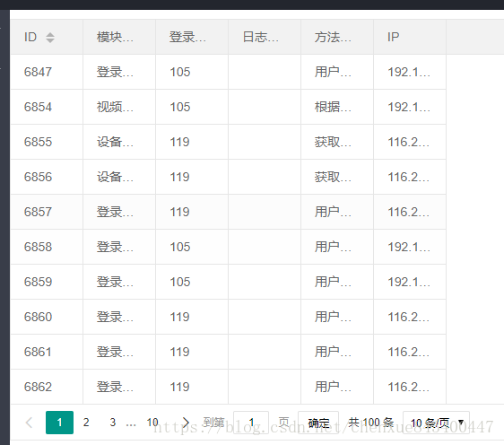Click the pagination ellipsis between 3 and 10
The image size is (504, 445).
[131, 424]
